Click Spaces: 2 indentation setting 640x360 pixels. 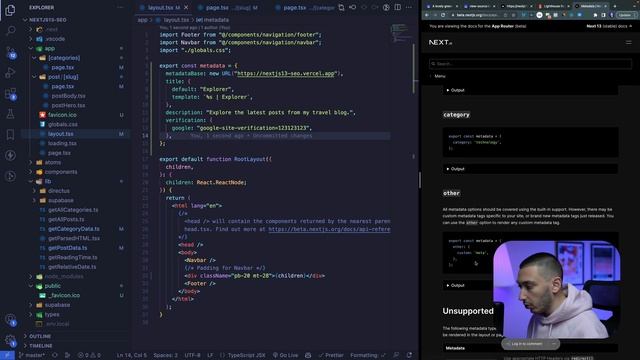pyautogui.click(x=166, y=356)
